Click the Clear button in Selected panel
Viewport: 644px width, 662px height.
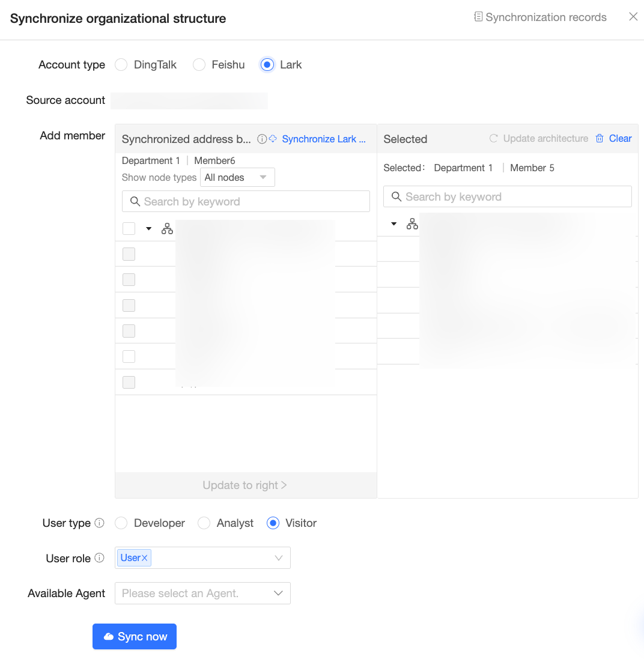621,139
